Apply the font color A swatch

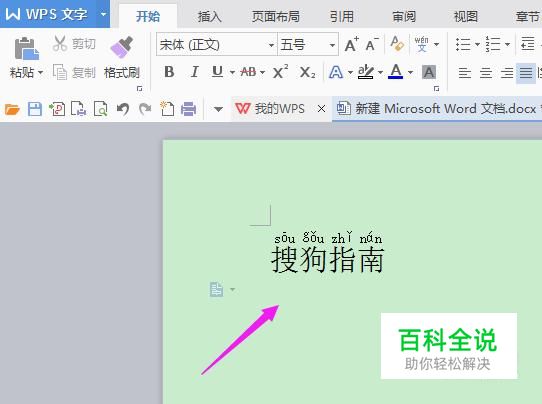tap(396, 72)
